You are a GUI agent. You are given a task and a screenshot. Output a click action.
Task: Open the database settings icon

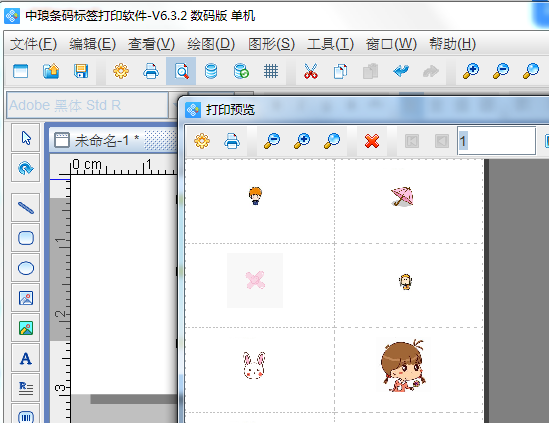pos(211,71)
